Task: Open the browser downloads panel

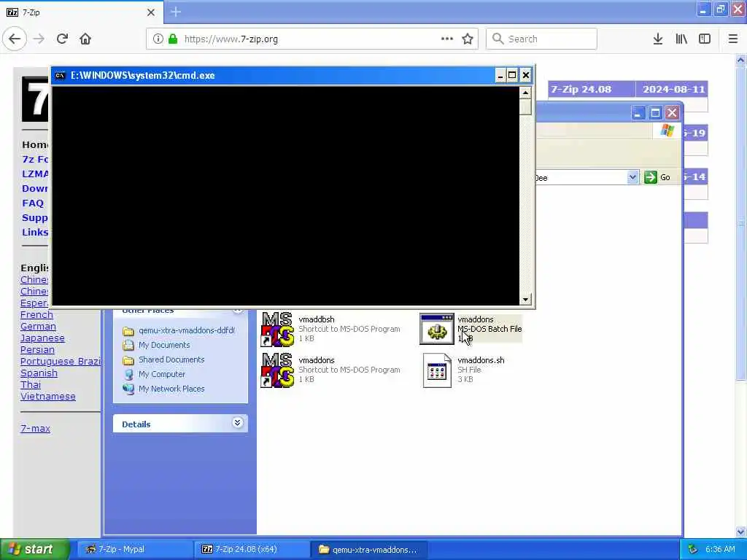Action: 658,39
